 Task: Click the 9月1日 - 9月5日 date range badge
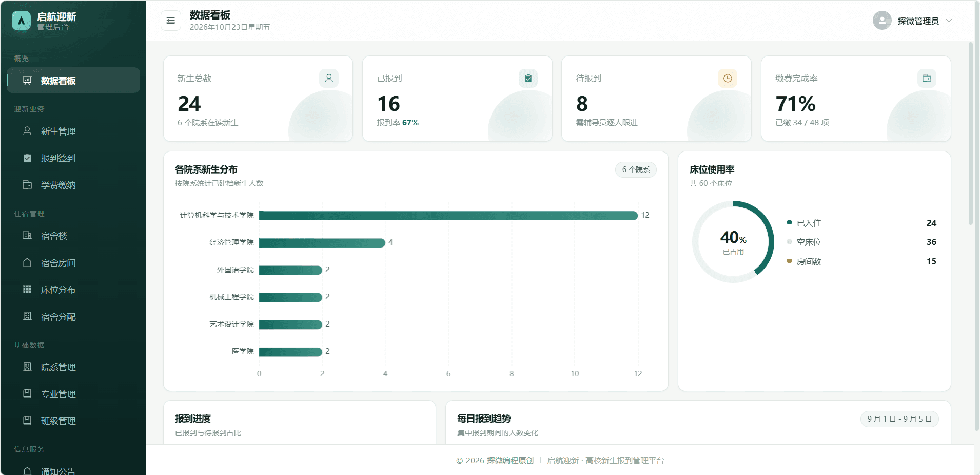(x=899, y=419)
